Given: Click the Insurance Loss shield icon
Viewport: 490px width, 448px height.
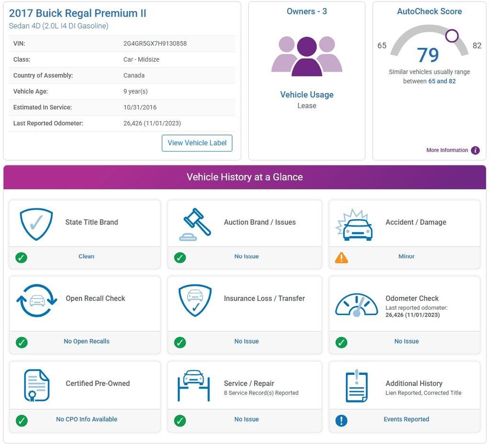Looking at the screenshot, I should (x=195, y=300).
